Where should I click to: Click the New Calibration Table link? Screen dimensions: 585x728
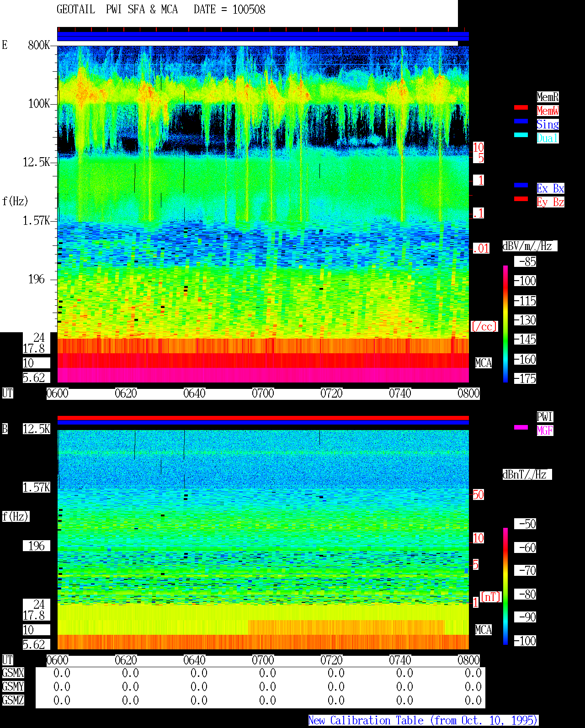[x=423, y=721]
